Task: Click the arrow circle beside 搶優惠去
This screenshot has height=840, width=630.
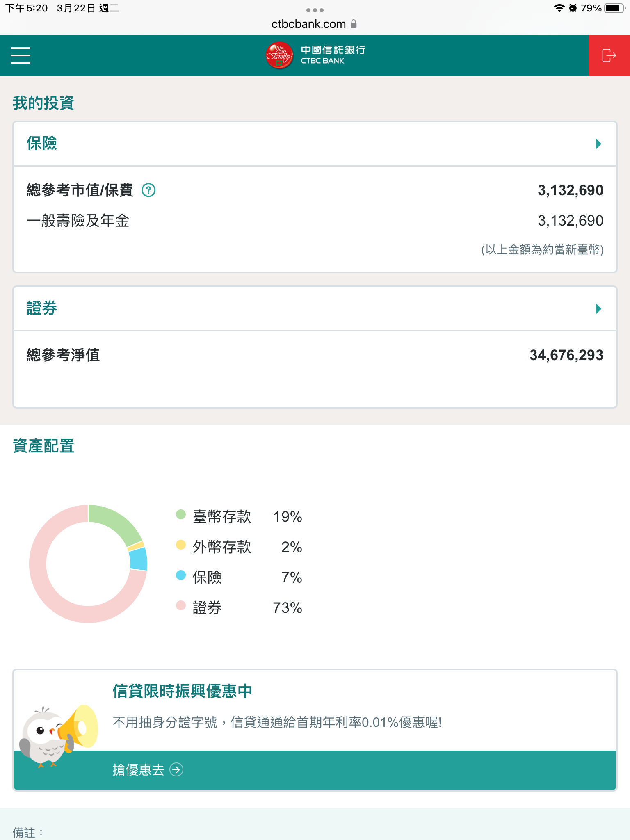Action: pyautogui.click(x=176, y=769)
